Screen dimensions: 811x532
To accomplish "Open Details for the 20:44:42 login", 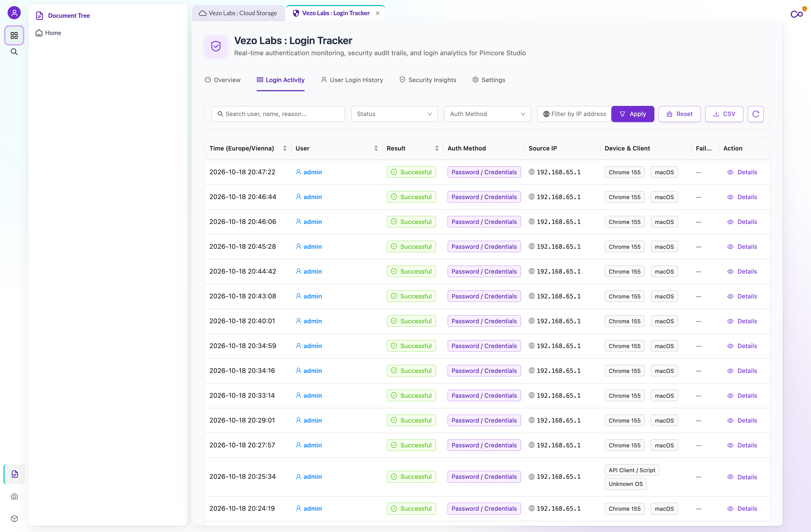I will (x=742, y=272).
